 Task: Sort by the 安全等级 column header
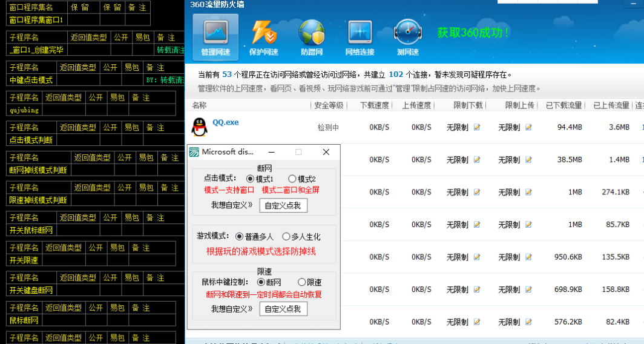pos(329,105)
